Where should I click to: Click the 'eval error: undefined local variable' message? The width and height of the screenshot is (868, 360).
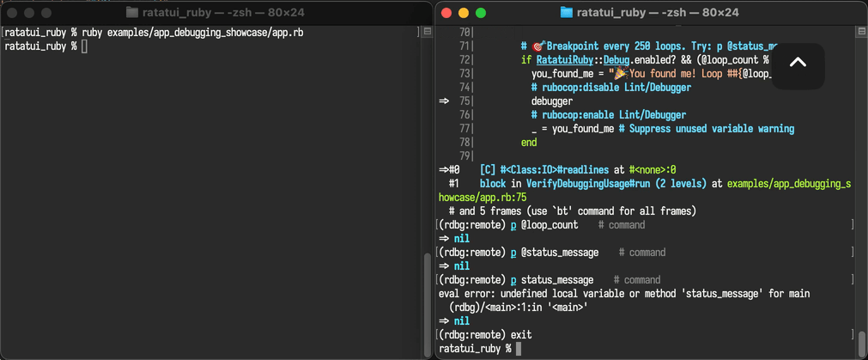tap(624, 294)
